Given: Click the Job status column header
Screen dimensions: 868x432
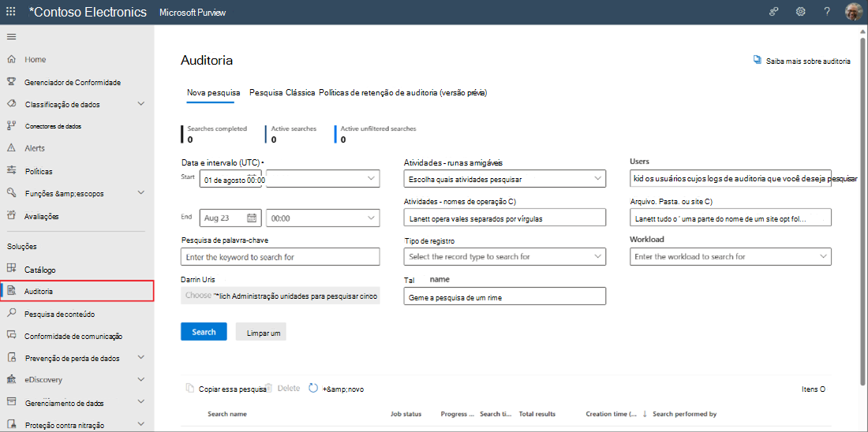Looking at the screenshot, I should pyautogui.click(x=406, y=414).
